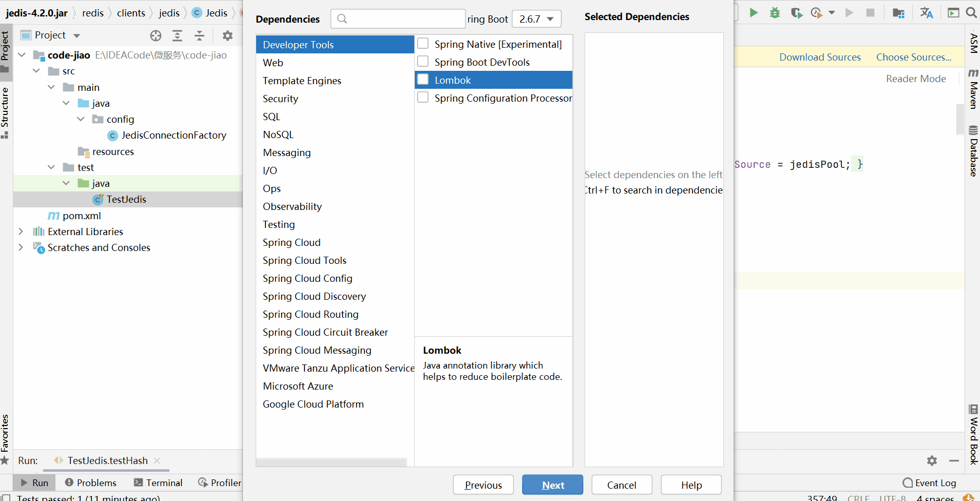Click Jedis class breadcrumb
The width and height of the screenshot is (980, 501).
210,13
